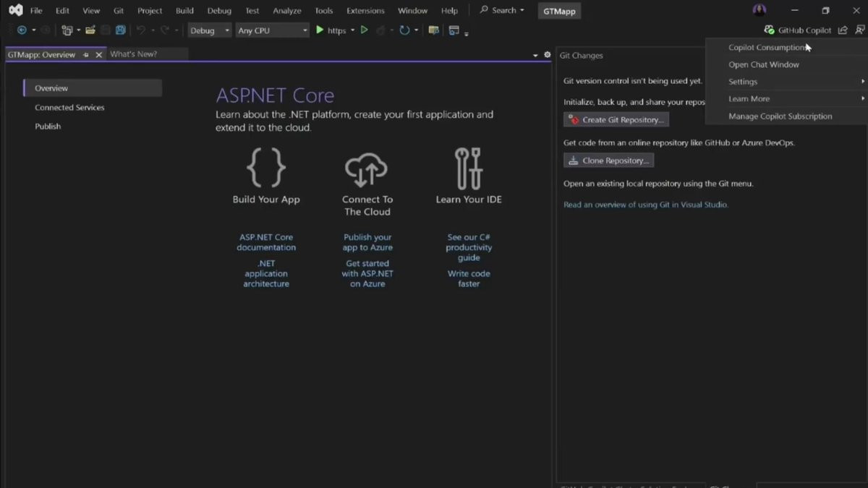Click the Hot Reload flame icon

click(x=380, y=30)
